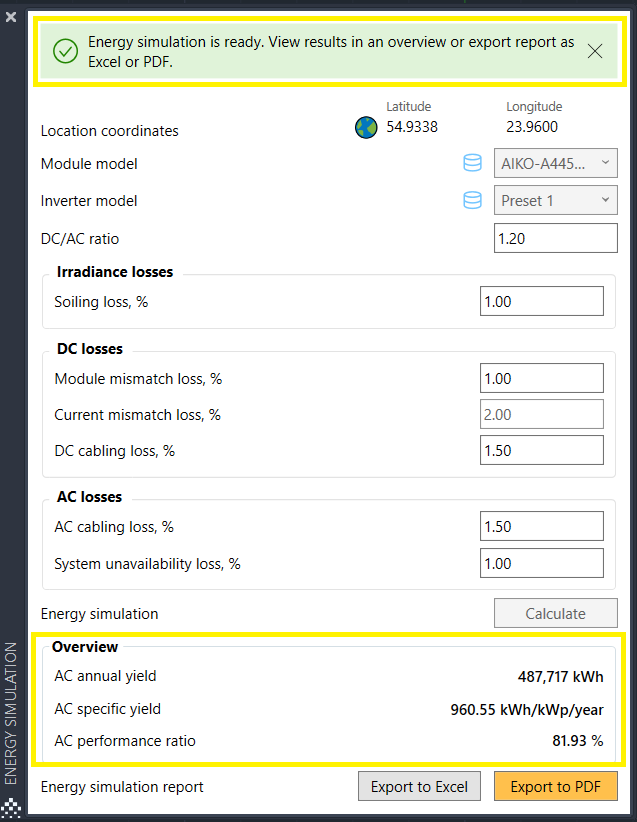Click the DC/AC ratio input field

pos(556,238)
